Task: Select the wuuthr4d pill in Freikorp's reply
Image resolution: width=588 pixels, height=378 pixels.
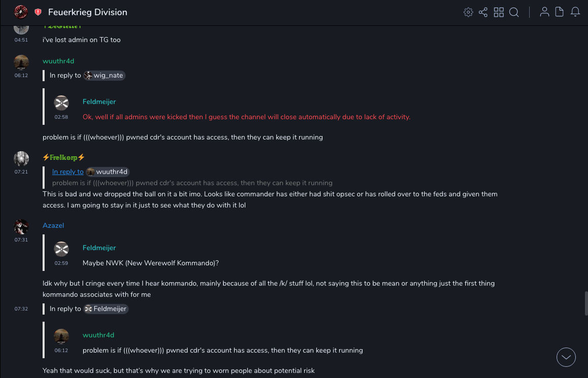Action: click(107, 171)
